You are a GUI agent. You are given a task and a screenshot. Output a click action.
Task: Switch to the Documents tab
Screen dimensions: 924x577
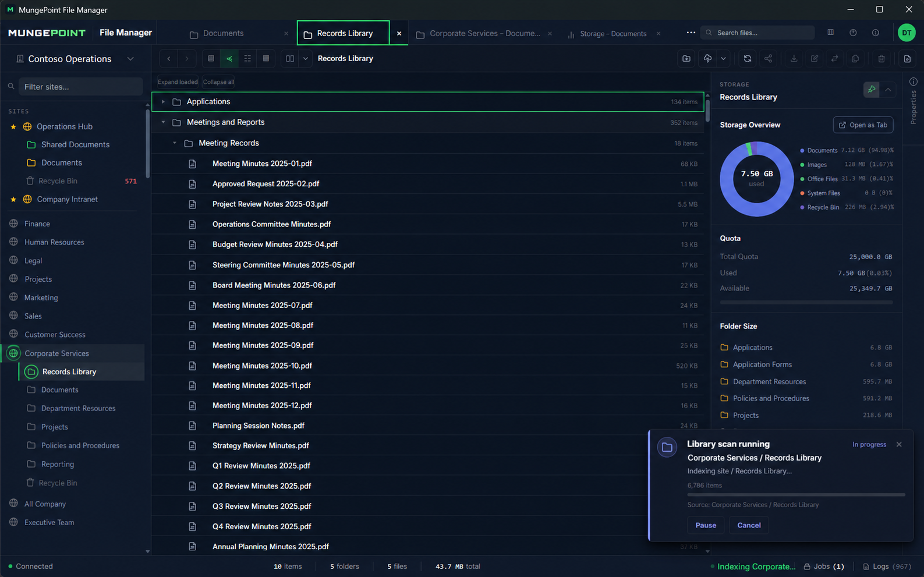click(224, 33)
